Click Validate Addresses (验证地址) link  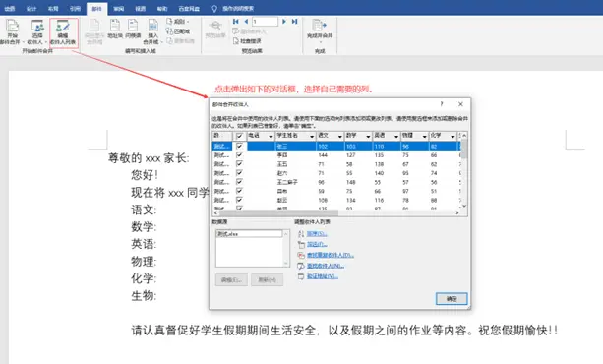click(x=322, y=276)
